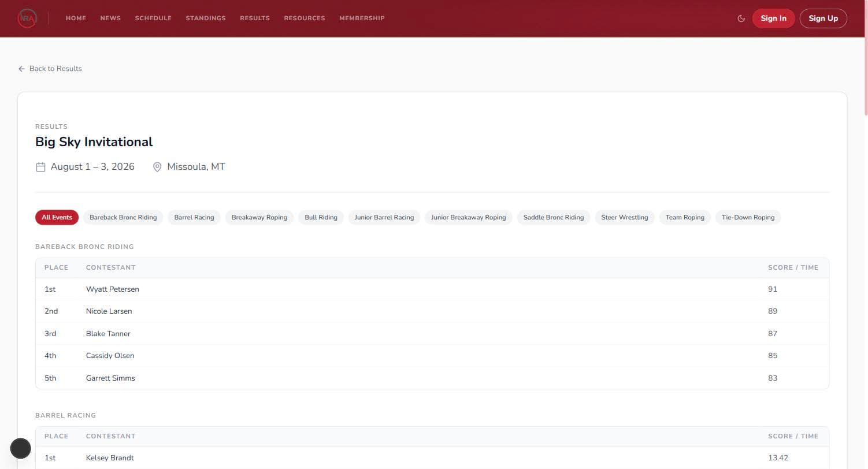This screenshot has height=469, width=868.
Task: Click the dark circular floating button
Action: [21, 448]
